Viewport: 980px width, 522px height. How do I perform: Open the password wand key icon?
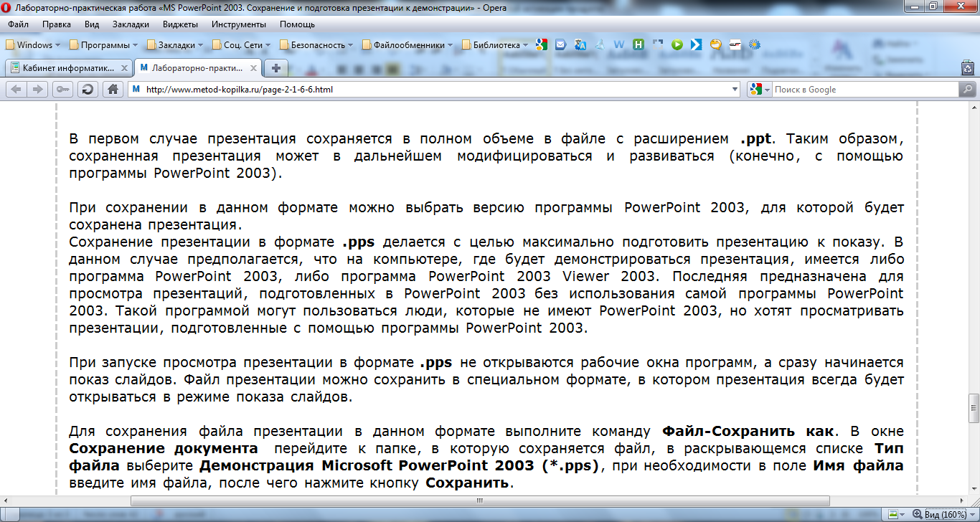(62, 90)
